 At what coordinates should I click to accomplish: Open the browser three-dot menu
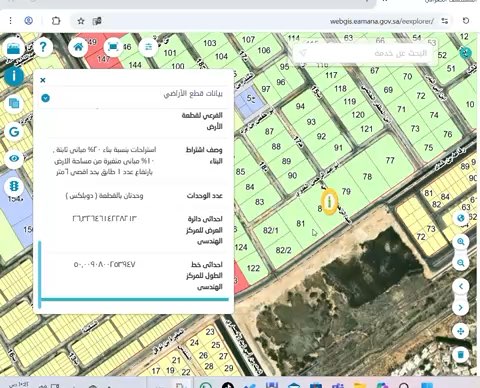[11, 21]
